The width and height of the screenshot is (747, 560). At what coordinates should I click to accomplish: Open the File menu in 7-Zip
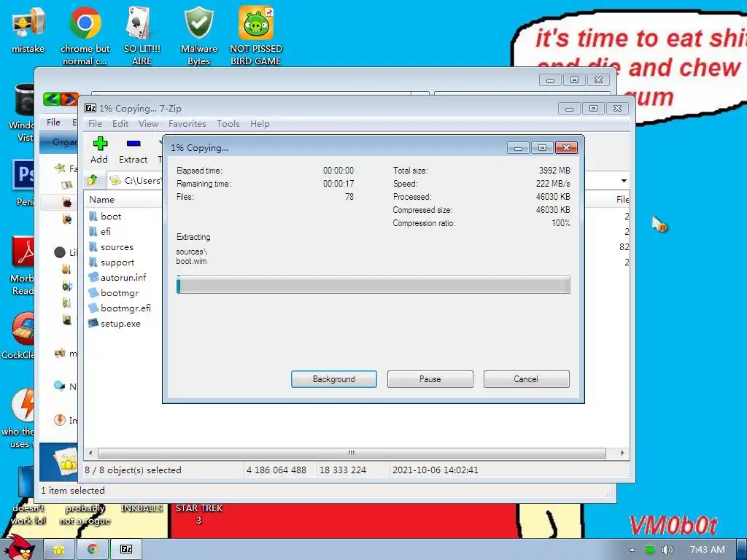pyautogui.click(x=96, y=124)
